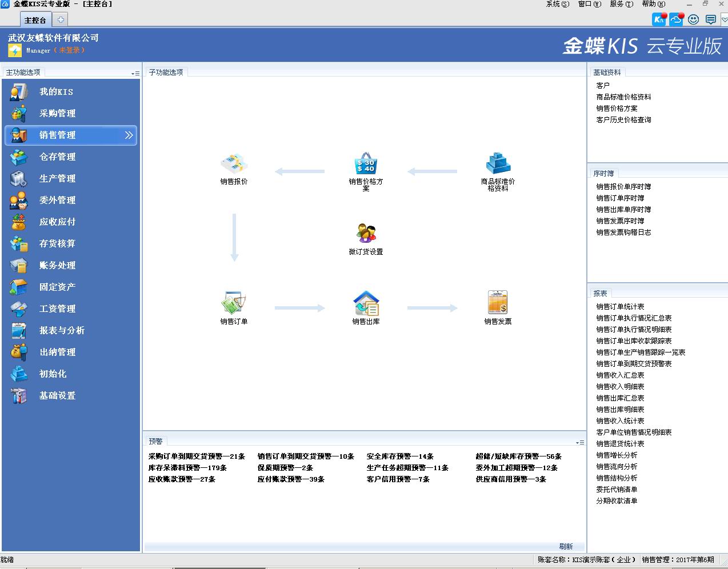Open 客户 basic data link
This screenshot has height=569, width=728.
click(x=603, y=86)
